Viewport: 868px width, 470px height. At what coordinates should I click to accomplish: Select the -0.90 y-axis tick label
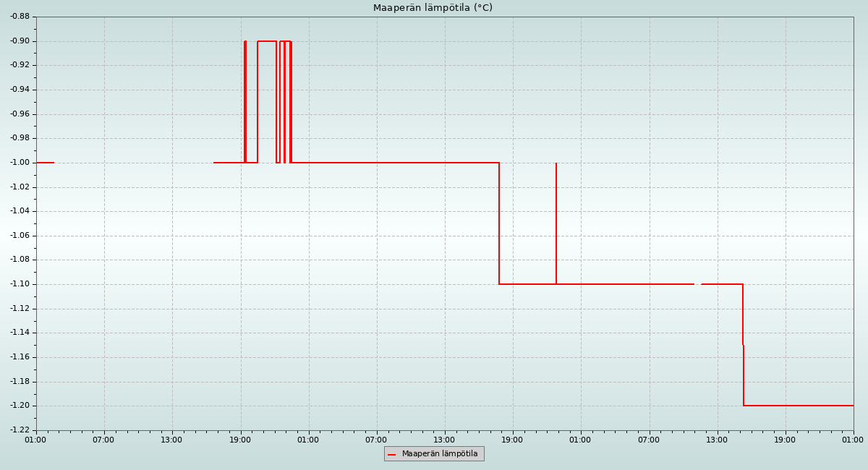[x=20, y=41]
